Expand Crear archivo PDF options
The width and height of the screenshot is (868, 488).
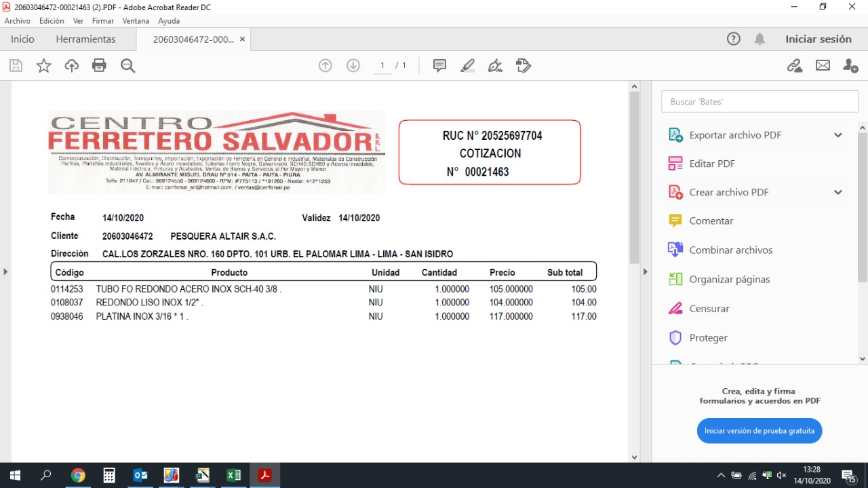[x=838, y=192]
